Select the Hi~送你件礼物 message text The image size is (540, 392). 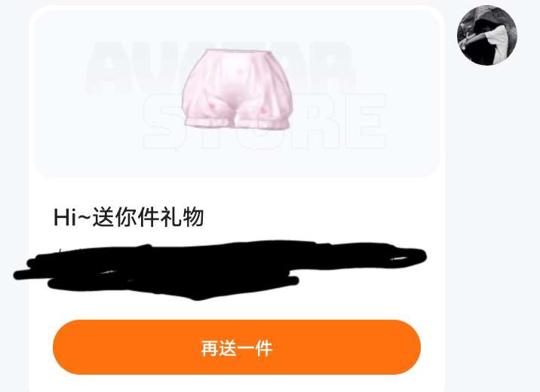click(x=128, y=217)
